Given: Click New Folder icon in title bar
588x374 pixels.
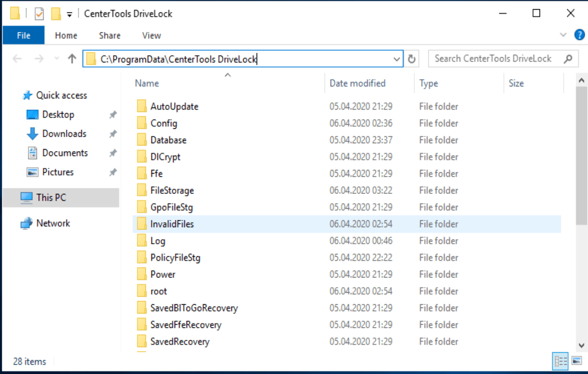Looking at the screenshot, I should click(x=56, y=14).
